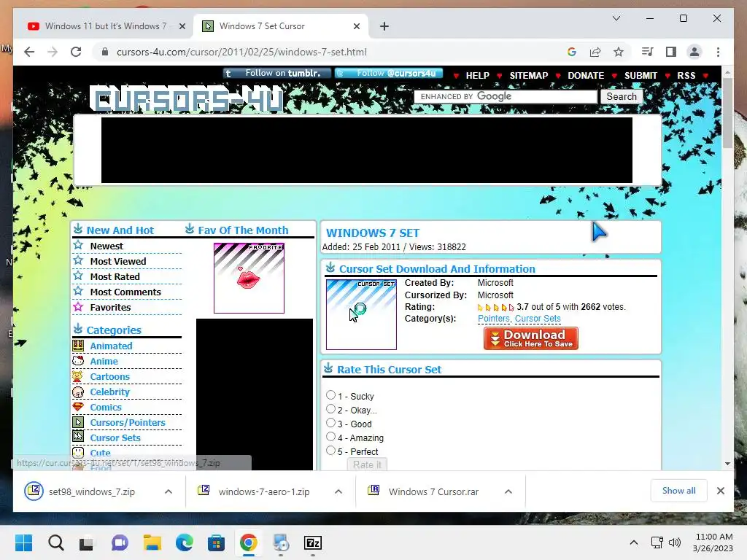
Task: Select the 2 - Okay rating
Action: 330,408
